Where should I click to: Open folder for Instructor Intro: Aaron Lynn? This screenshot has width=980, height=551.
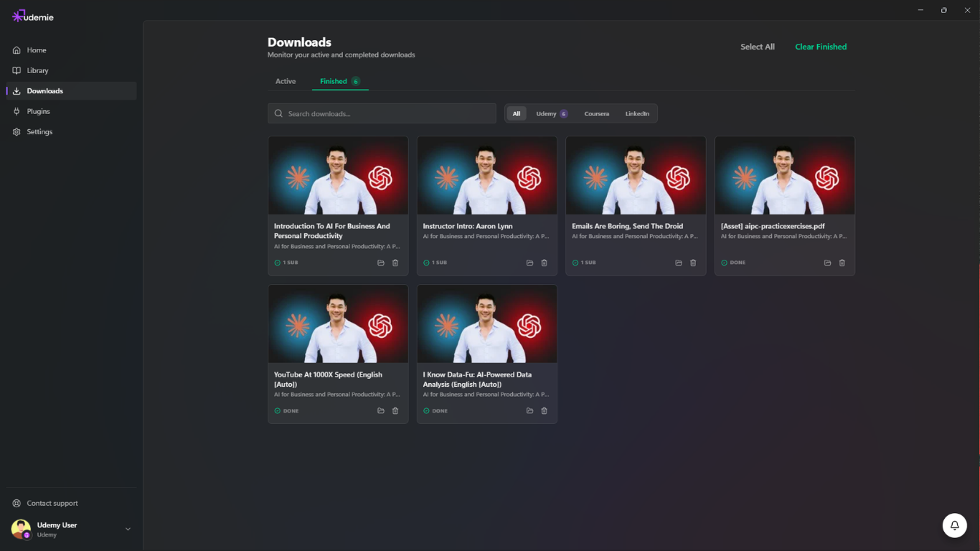530,263
